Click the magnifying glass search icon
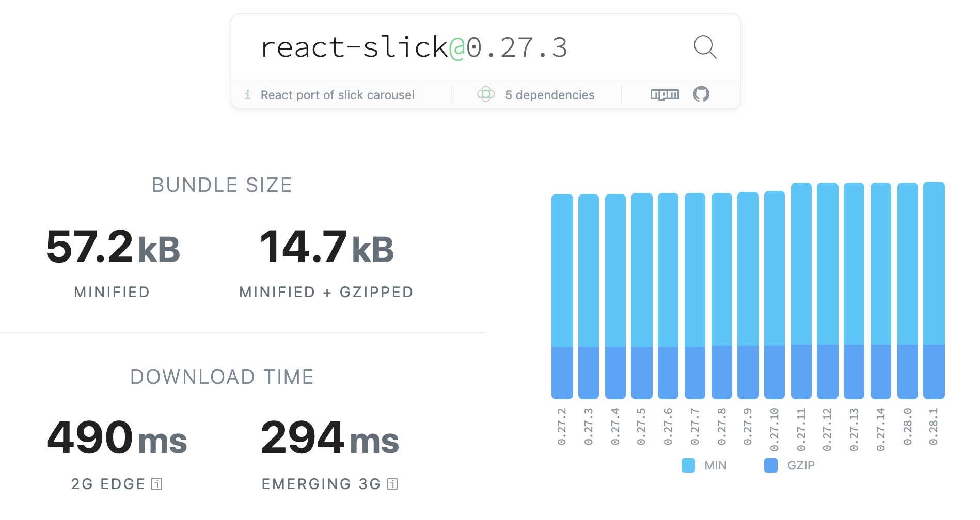 (705, 47)
